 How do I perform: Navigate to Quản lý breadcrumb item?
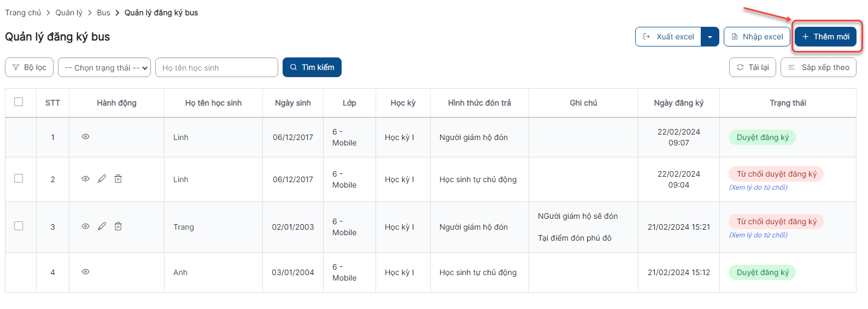[69, 13]
